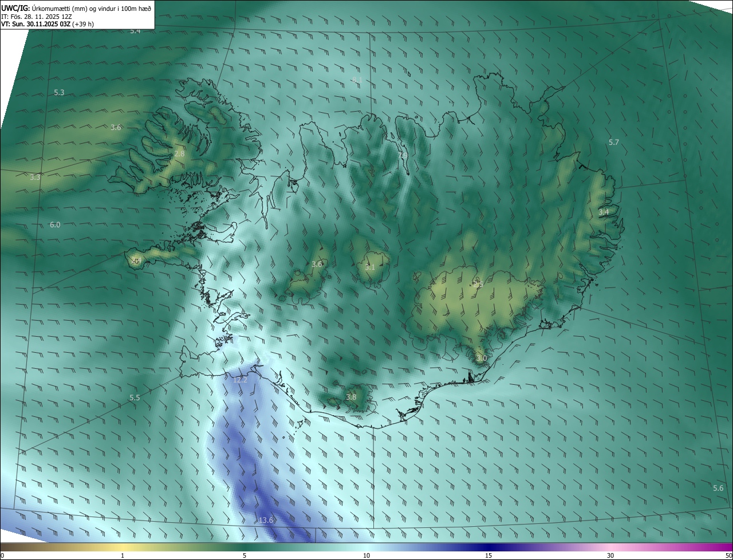Click the map value label '2.8'
The height and width of the screenshot is (560, 733).
(179, 154)
